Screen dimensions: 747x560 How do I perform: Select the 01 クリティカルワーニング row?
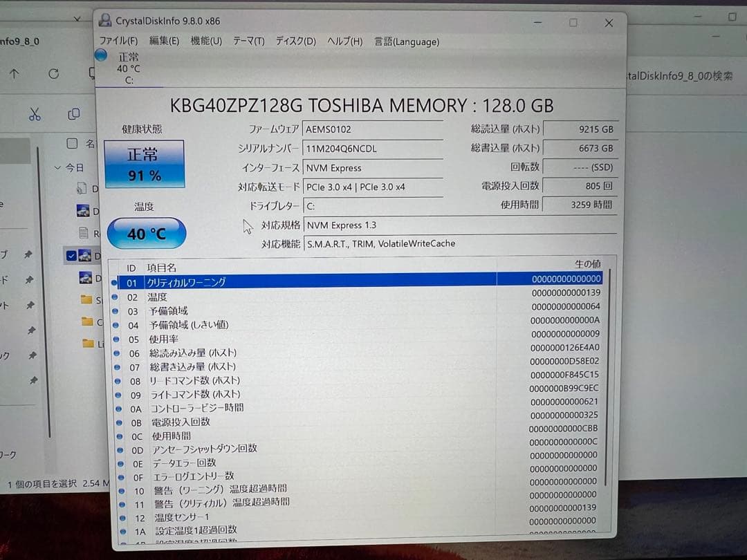pos(356,282)
